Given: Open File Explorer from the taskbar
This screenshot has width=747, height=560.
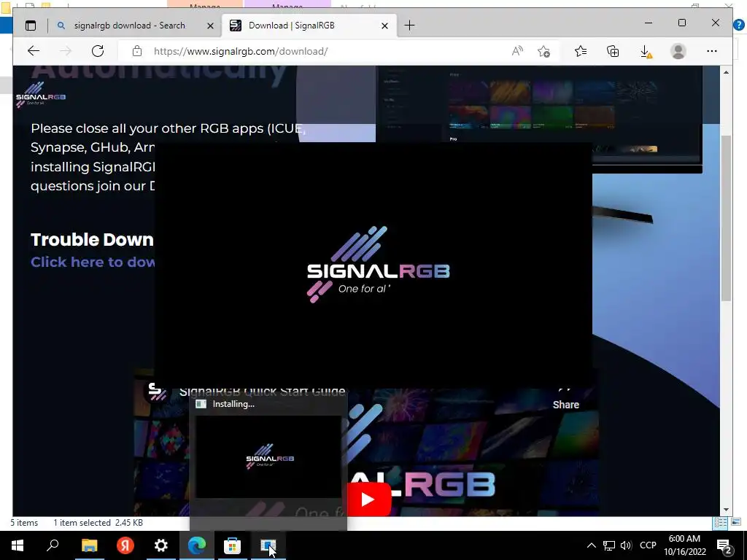Looking at the screenshot, I should tap(89, 545).
